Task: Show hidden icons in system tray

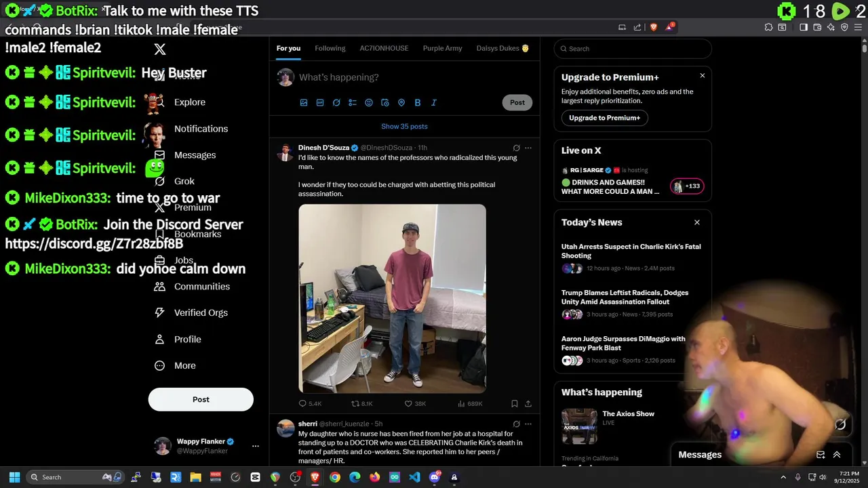Action: coord(783,477)
